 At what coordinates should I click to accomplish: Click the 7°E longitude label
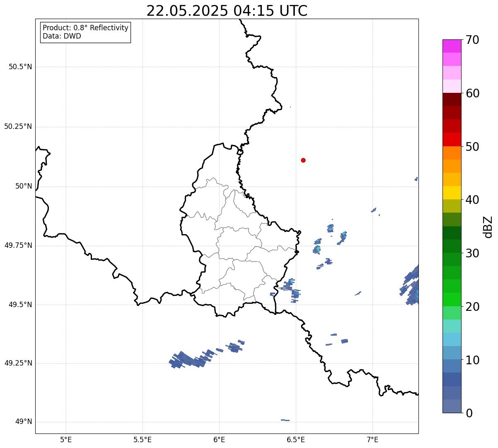372,439
